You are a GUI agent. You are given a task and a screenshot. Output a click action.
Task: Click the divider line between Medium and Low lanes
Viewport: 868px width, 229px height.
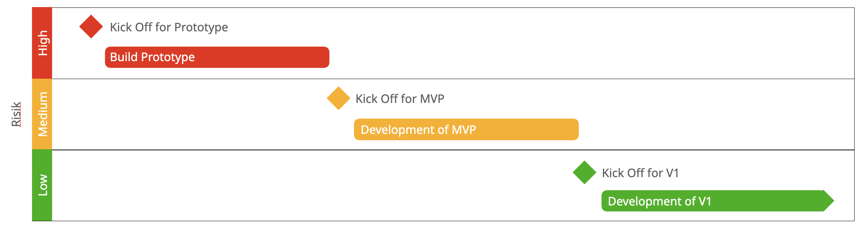point(447,150)
